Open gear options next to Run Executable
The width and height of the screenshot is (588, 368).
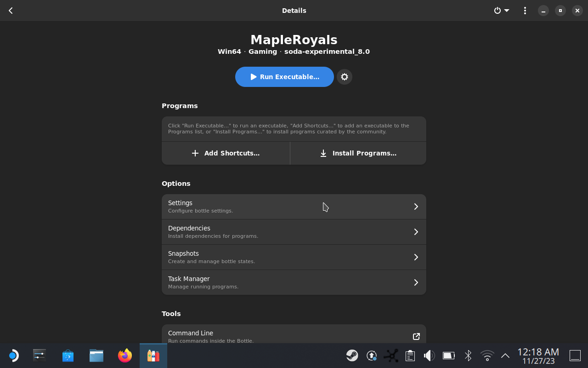[345, 77]
